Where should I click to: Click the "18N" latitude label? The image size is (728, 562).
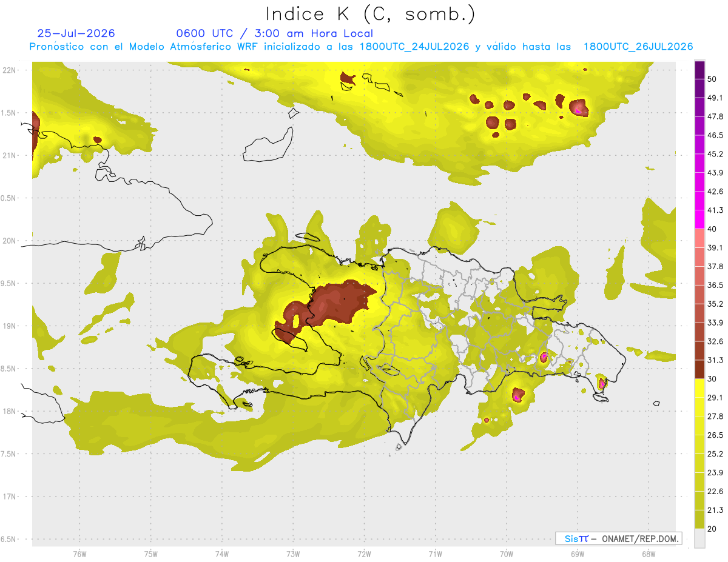[10, 412]
